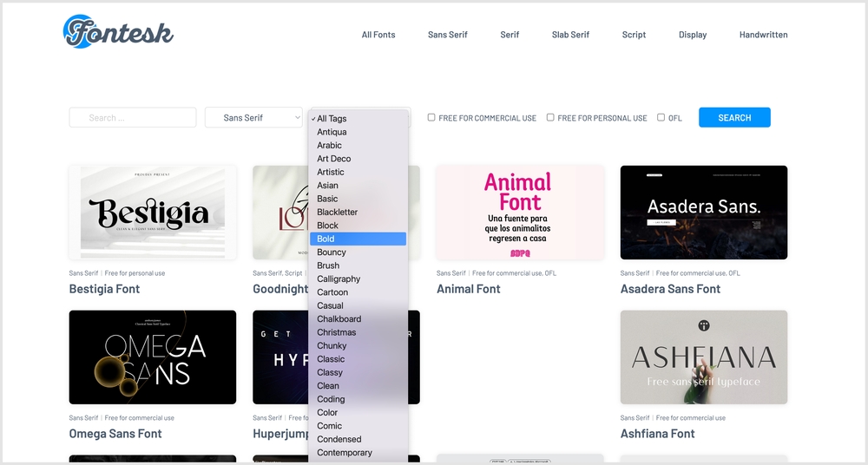Open Ashfiana preview thumbnail
868x465 pixels.
(x=704, y=357)
